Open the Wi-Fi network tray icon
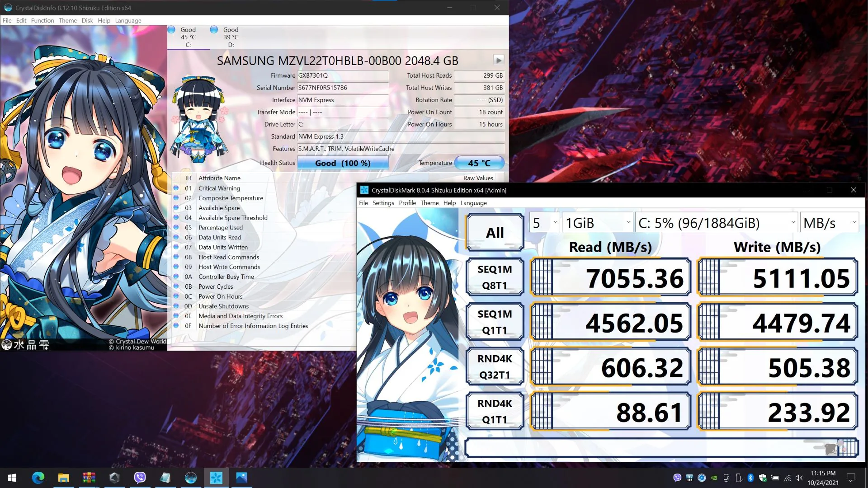This screenshot has height=488, width=868. [x=787, y=478]
